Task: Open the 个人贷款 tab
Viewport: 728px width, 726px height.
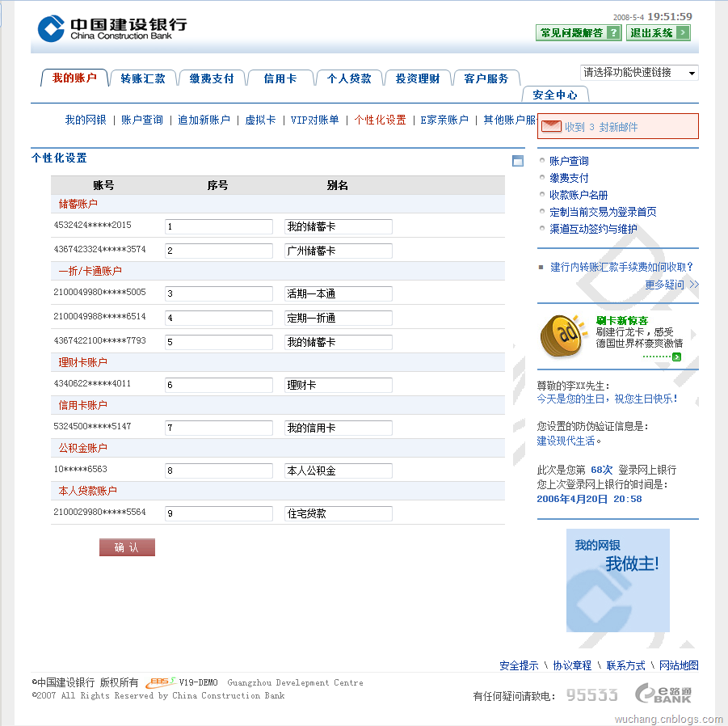Action: (349, 78)
